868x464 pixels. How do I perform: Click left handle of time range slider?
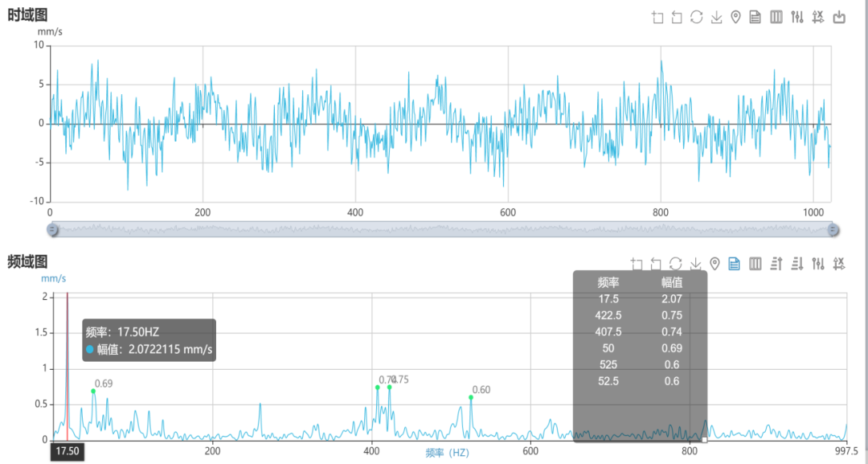[x=53, y=230]
